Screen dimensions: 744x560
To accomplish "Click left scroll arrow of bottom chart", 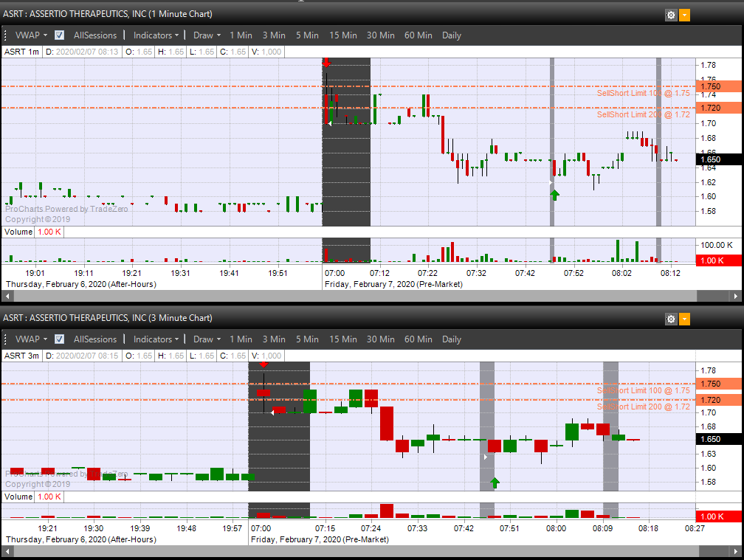I will (x=7, y=551).
